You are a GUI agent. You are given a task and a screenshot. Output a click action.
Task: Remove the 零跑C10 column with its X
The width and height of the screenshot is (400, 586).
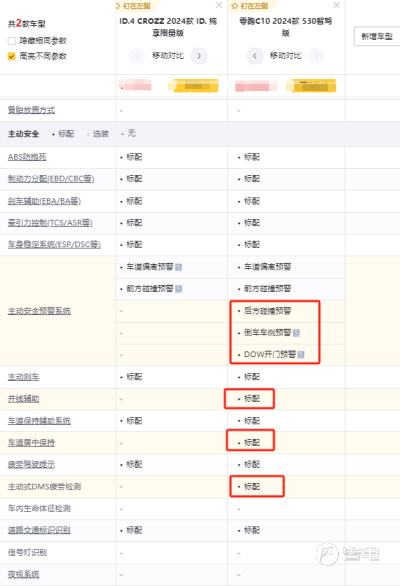pyautogui.click(x=336, y=5)
